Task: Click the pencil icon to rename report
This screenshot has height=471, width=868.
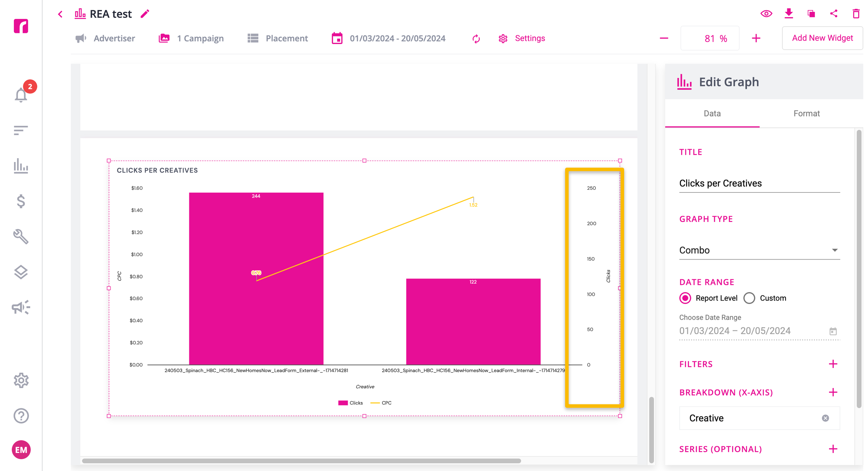Action: pos(145,14)
